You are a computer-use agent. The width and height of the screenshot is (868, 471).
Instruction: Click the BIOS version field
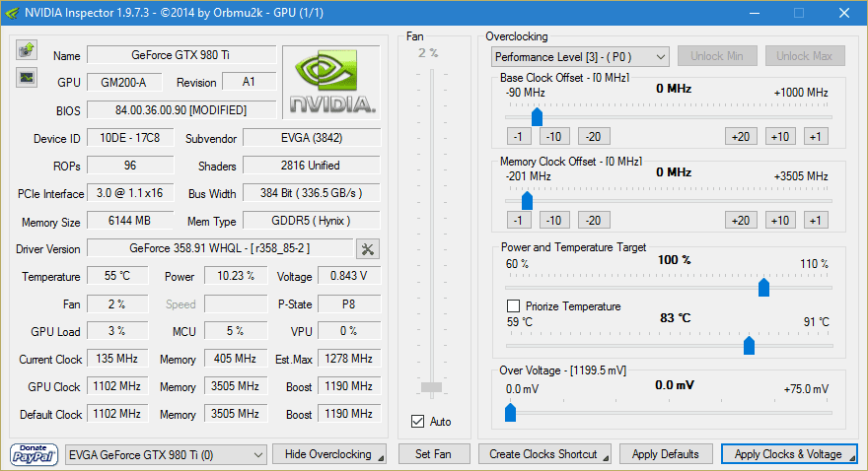click(x=181, y=110)
